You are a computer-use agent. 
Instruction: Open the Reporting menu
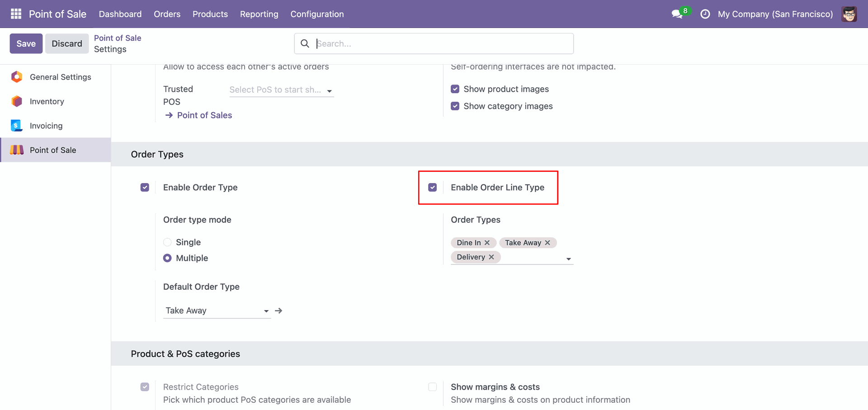pos(259,14)
